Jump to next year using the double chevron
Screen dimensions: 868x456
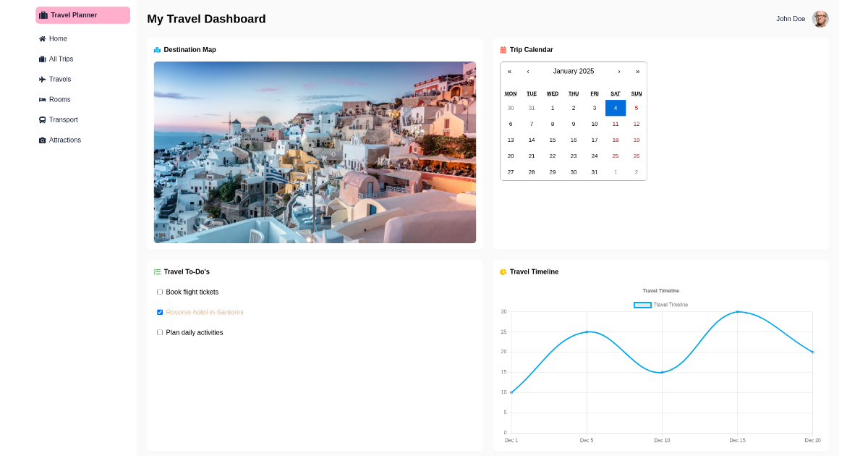(637, 71)
